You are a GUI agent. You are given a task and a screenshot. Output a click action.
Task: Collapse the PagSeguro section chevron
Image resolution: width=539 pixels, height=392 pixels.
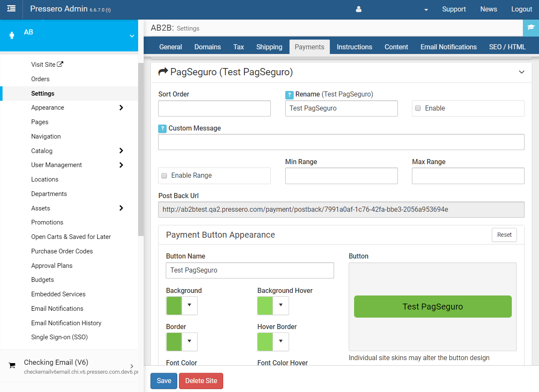[x=522, y=72]
